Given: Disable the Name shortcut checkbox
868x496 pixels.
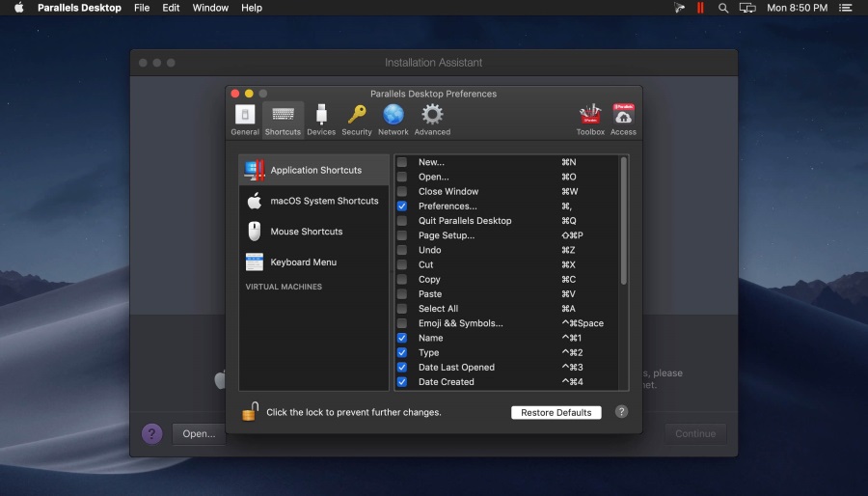Looking at the screenshot, I should pyautogui.click(x=402, y=339).
